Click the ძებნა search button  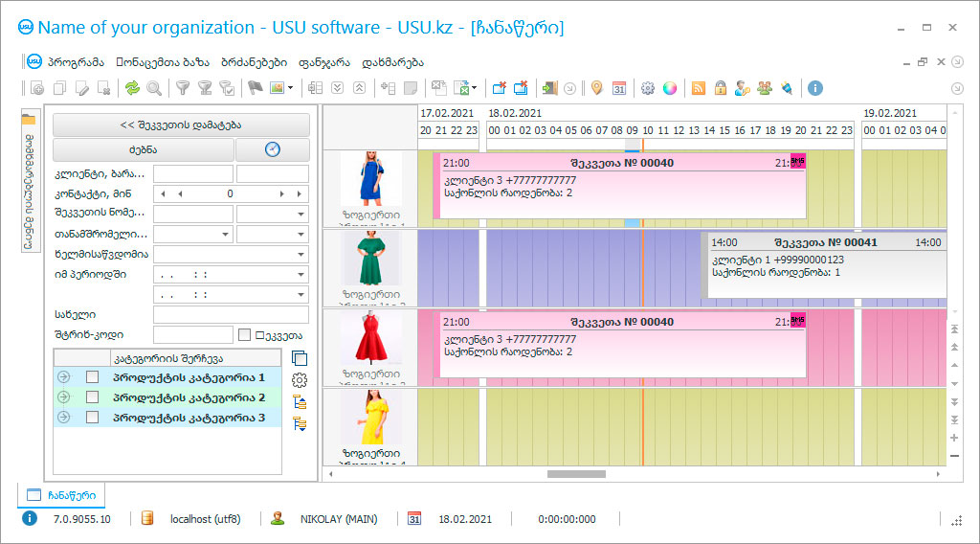pos(144,150)
